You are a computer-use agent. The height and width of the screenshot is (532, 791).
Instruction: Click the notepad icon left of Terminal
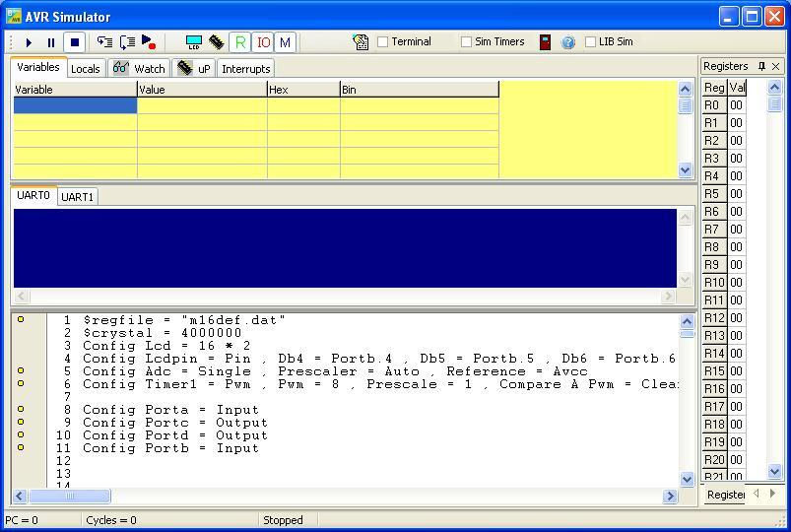pyautogui.click(x=361, y=42)
